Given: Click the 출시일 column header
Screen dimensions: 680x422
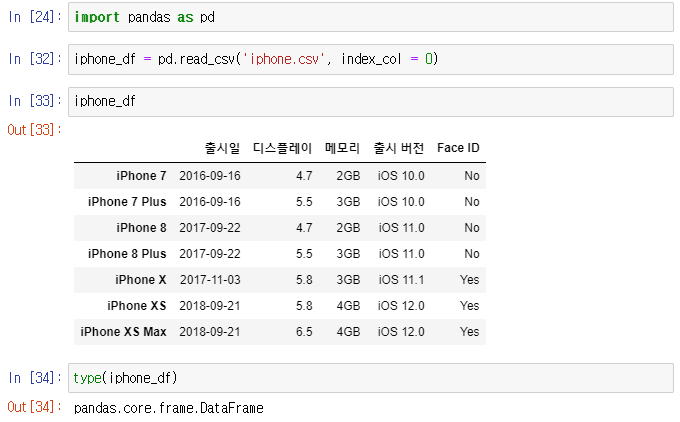Looking at the screenshot, I should (222, 148).
